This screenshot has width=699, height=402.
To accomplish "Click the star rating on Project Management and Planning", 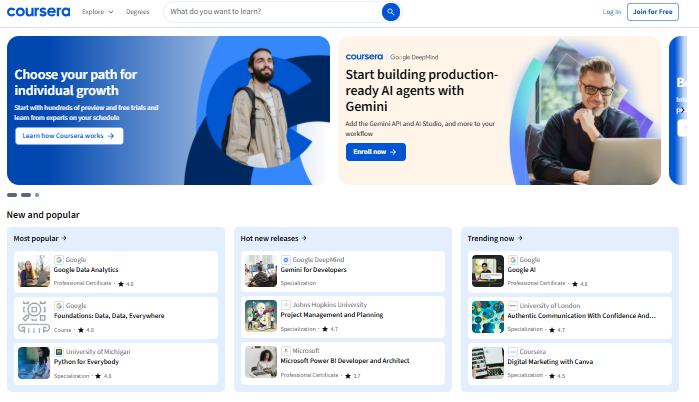I will (330, 329).
